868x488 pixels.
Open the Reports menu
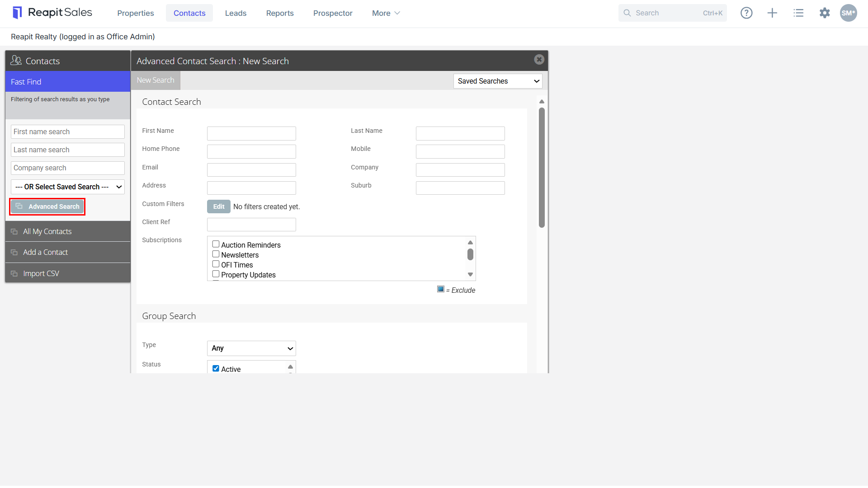(280, 13)
